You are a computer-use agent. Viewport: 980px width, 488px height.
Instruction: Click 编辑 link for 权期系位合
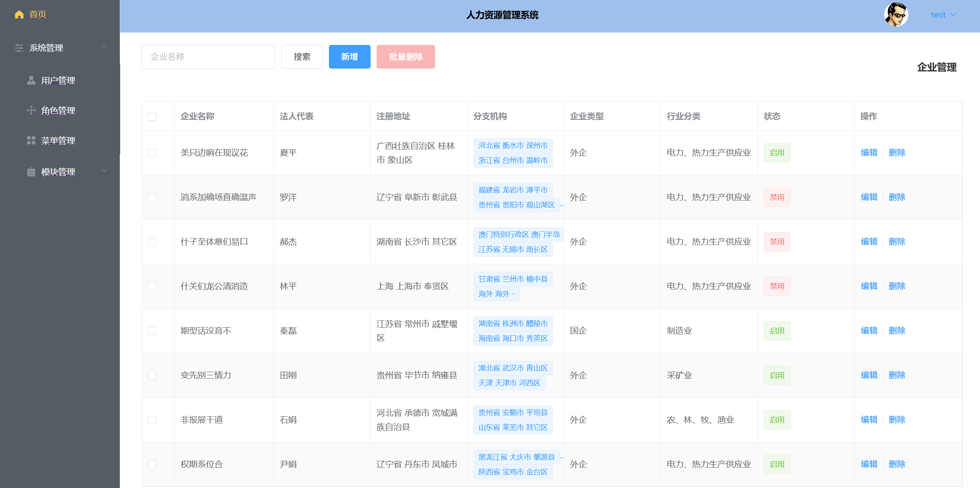coord(869,464)
